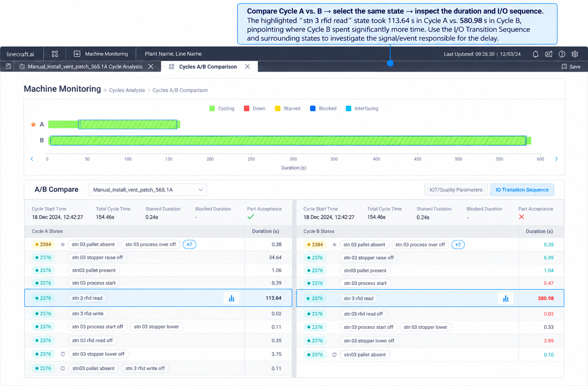Open the help question mark icon
The height and width of the screenshot is (386, 588).
tap(562, 54)
